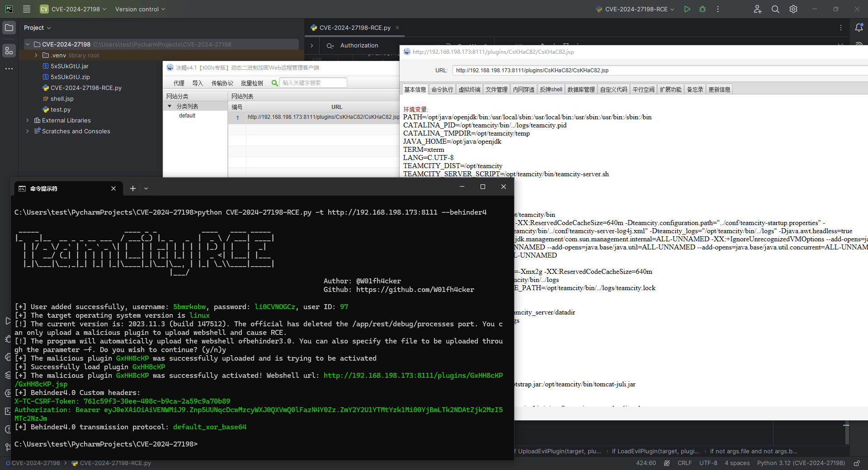Image resolution: width=868 pixels, height=470 pixels.
Task: Select shell.jsp file in project tree
Action: (x=62, y=99)
